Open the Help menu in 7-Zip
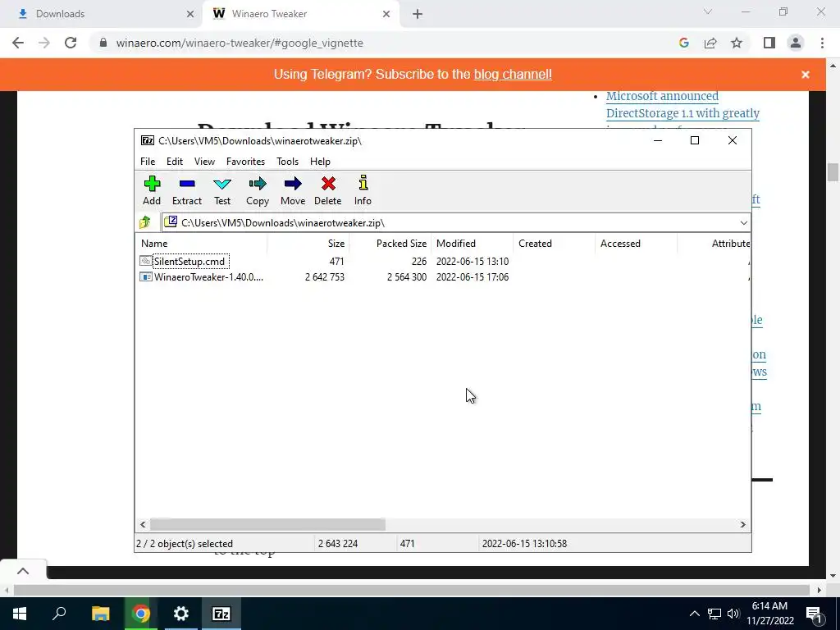The width and height of the screenshot is (840, 630). [321, 162]
